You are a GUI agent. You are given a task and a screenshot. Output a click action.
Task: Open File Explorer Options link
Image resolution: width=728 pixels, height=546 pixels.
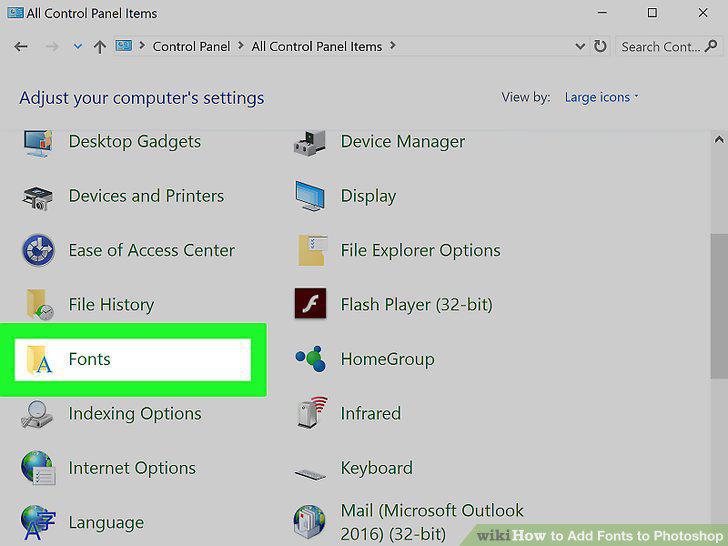pyautogui.click(x=420, y=250)
